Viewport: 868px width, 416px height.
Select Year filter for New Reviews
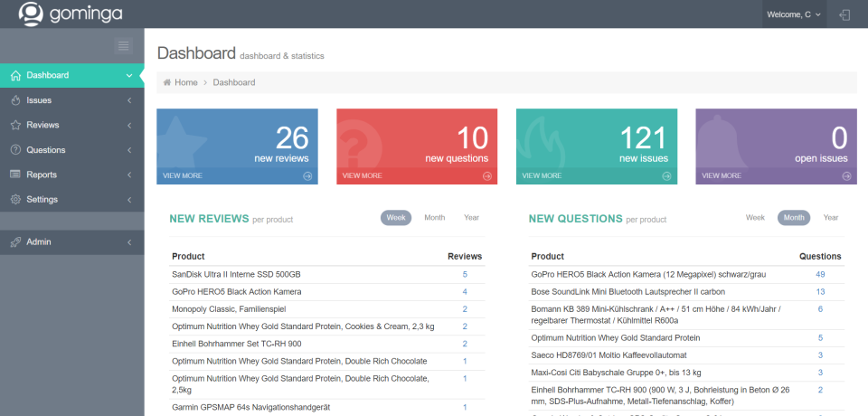472,218
